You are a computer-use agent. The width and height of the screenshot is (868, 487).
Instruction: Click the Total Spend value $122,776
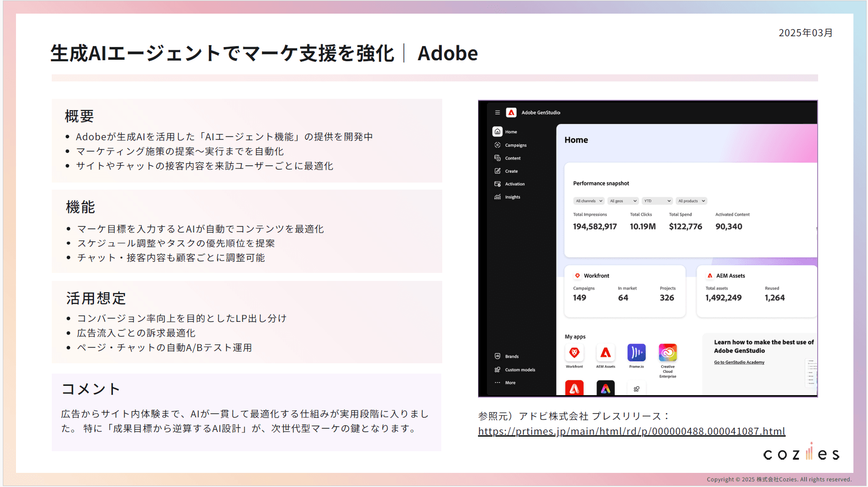685,226
